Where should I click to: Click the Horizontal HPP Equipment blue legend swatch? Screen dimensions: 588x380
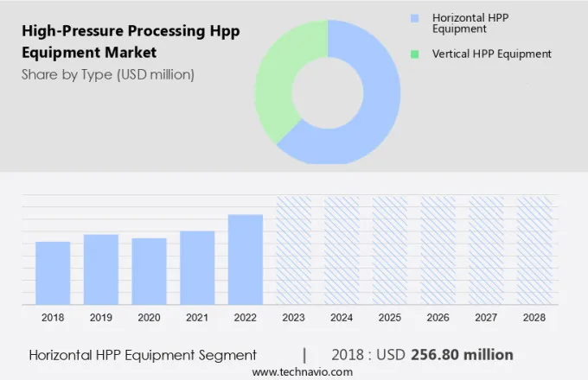[414, 17]
